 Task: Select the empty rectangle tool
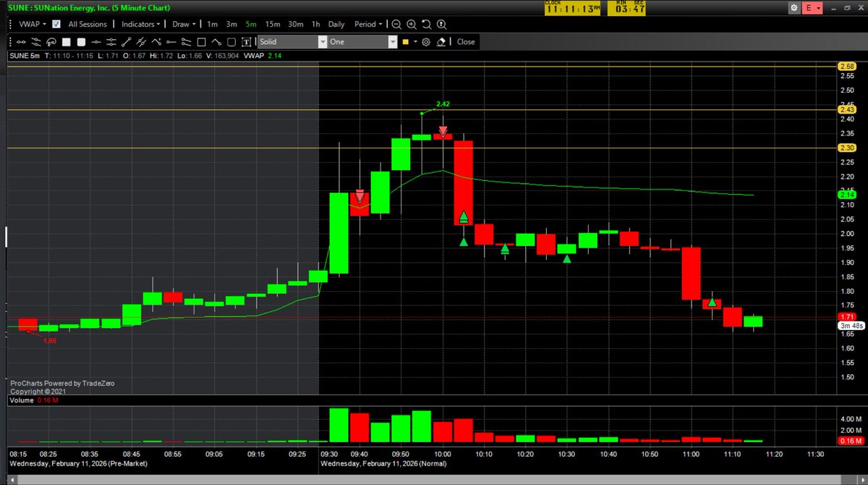[201, 42]
